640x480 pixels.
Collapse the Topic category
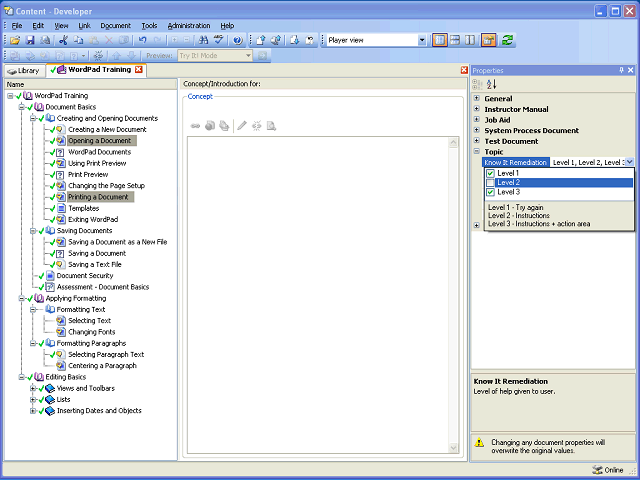[476, 151]
